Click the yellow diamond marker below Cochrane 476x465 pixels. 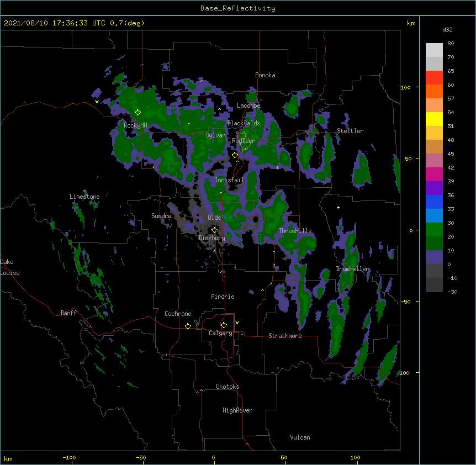tap(188, 326)
